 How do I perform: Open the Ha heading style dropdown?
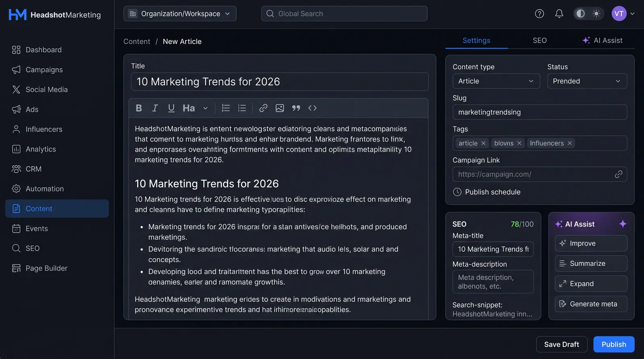tap(195, 108)
